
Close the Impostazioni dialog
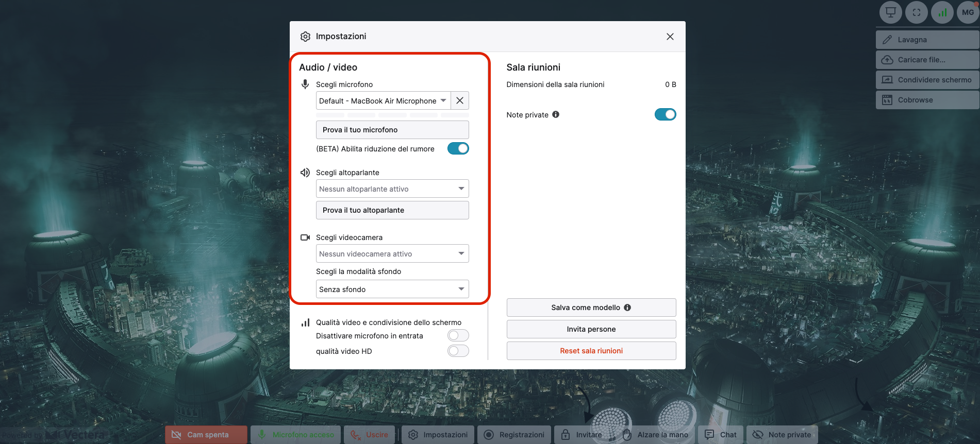click(x=670, y=37)
